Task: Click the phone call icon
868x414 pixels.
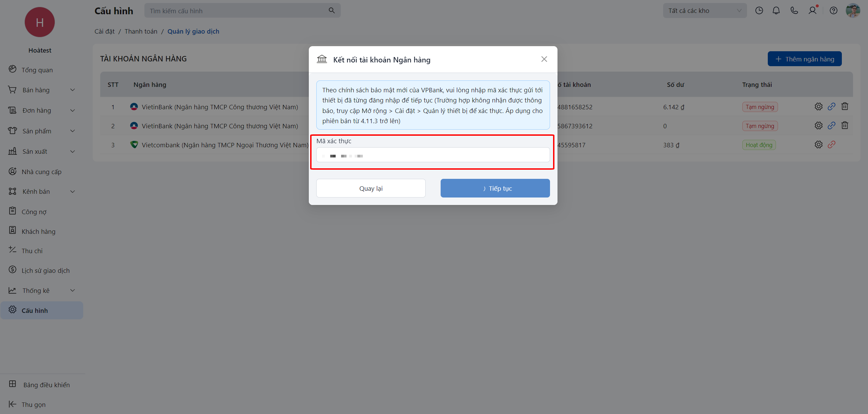Action: (x=794, y=11)
